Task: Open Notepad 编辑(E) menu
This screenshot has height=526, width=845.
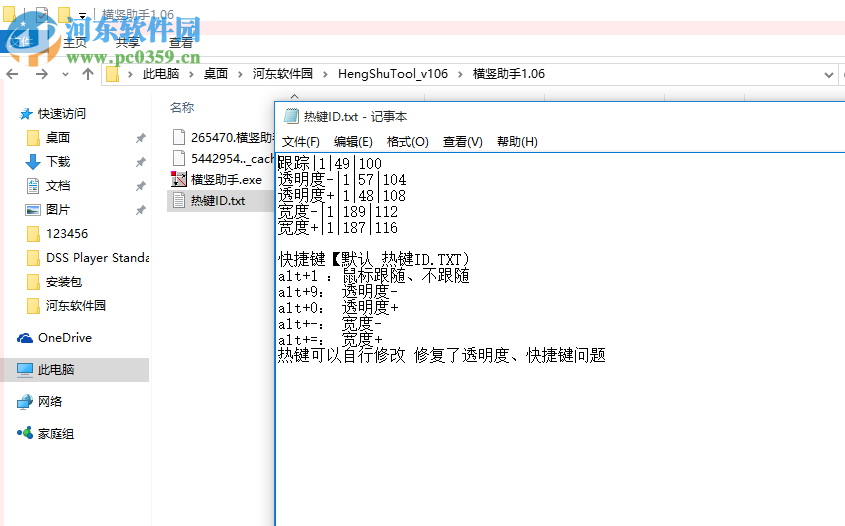Action: (354, 142)
